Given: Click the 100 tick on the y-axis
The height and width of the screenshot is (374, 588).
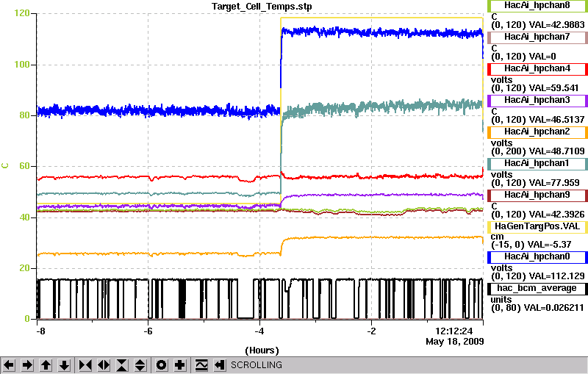Looking at the screenshot, I should (x=22, y=65).
